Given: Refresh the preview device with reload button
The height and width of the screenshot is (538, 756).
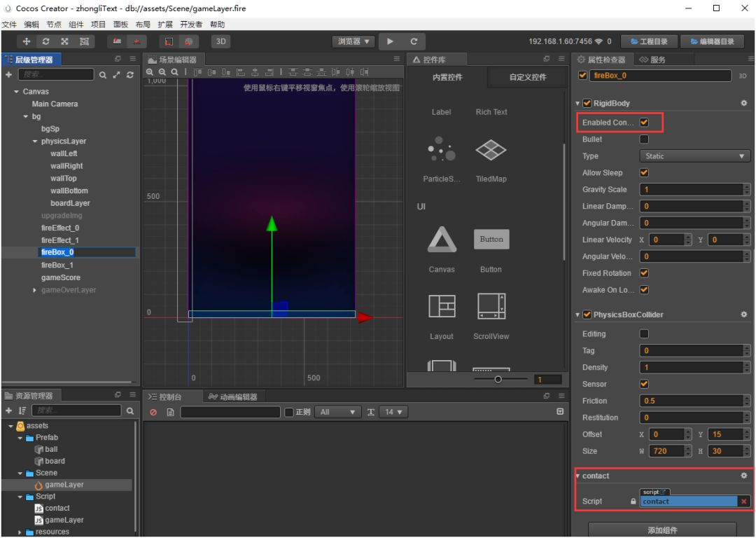Looking at the screenshot, I should click(414, 41).
